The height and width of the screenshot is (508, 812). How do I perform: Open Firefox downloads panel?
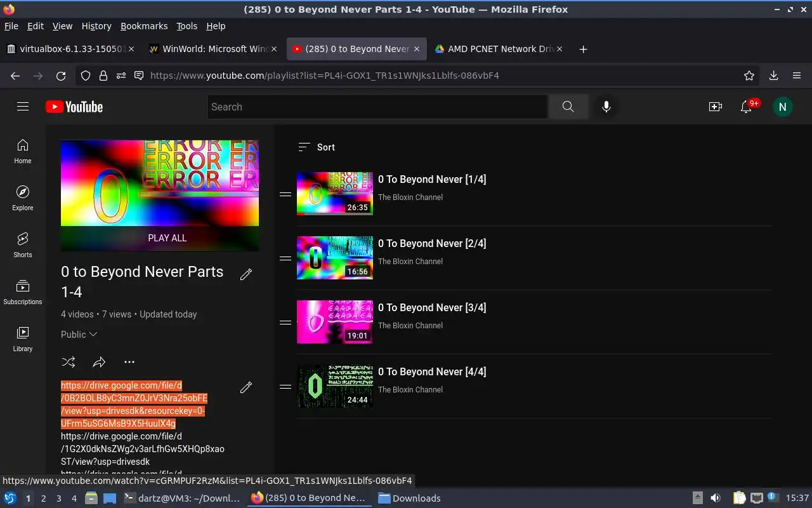(x=773, y=76)
